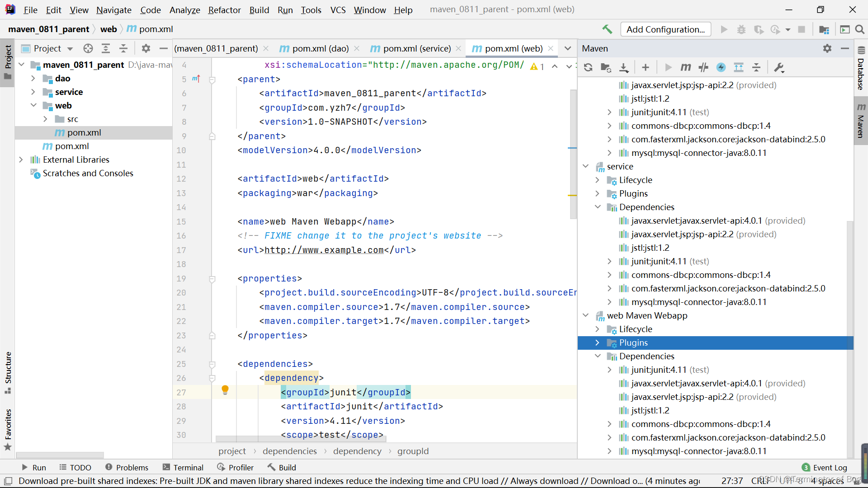Click Download Sources and Documentation icon
Image resolution: width=868 pixels, height=488 pixels.
(x=624, y=67)
